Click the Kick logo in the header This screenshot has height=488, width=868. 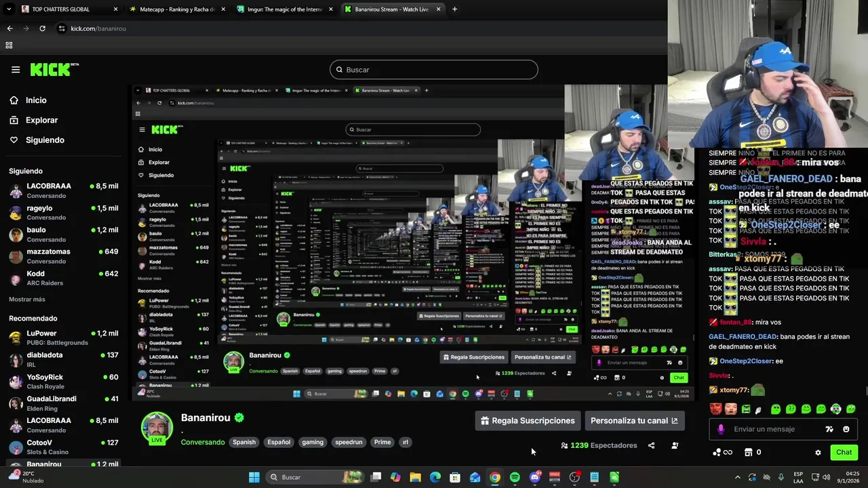point(54,69)
